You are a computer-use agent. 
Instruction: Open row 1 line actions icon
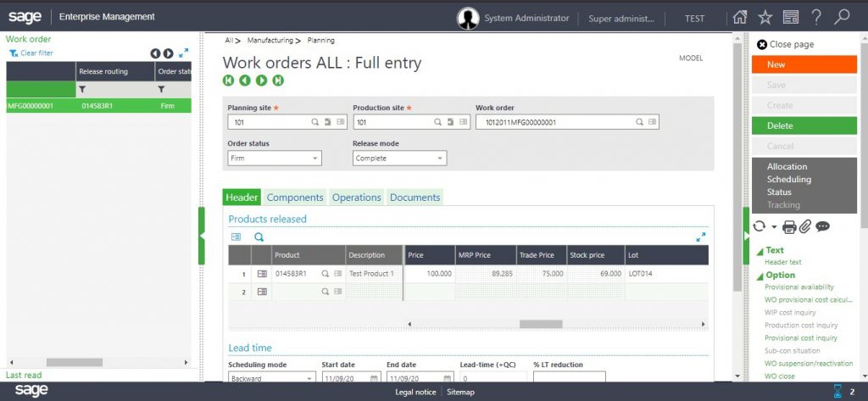click(x=262, y=274)
